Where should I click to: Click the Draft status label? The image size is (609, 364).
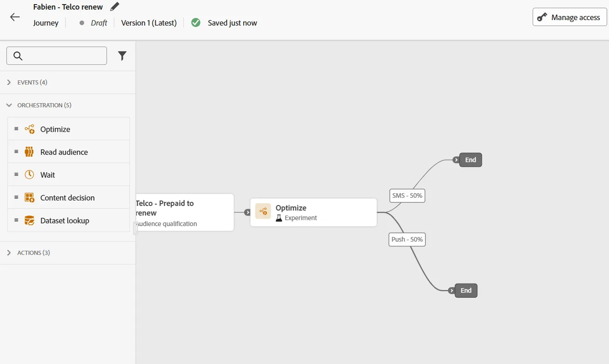(99, 23)
